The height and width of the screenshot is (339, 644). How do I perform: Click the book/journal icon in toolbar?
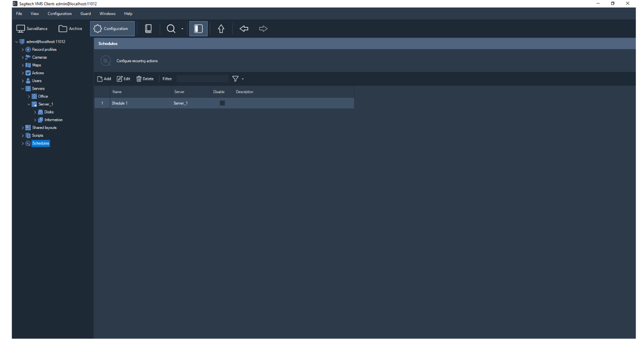coord(148,29)
